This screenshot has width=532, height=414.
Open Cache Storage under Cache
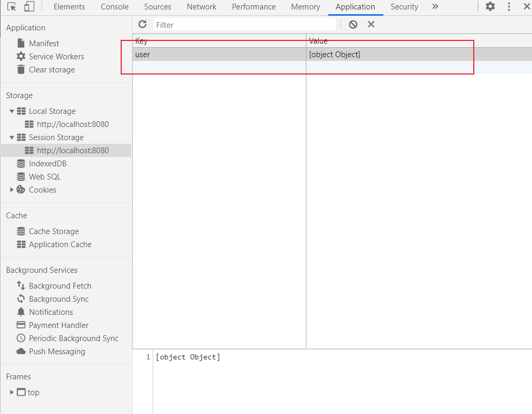[x=54, y=231]
